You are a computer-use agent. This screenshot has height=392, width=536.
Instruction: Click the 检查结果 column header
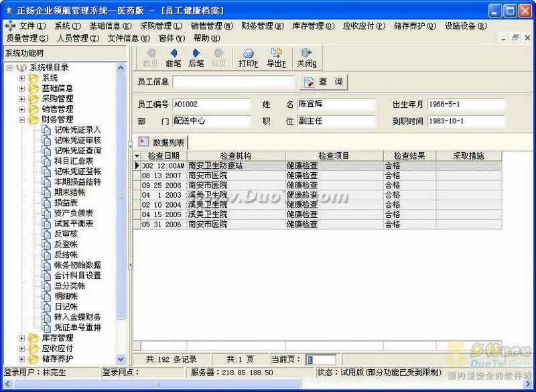pyautogui.click(x=409, y=156)
